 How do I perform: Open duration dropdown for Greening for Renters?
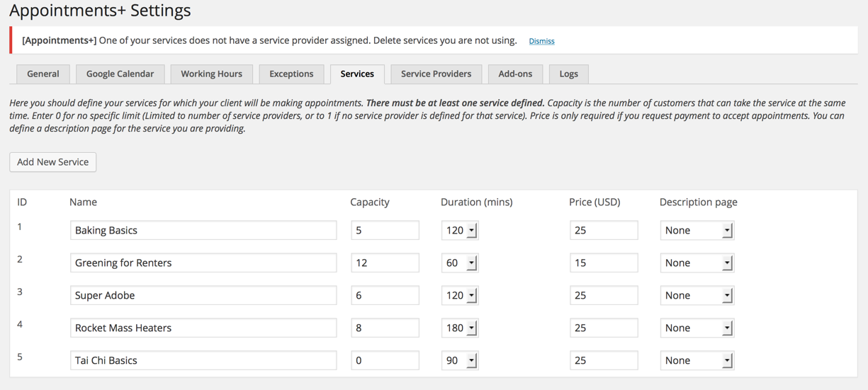coord(460,263)
